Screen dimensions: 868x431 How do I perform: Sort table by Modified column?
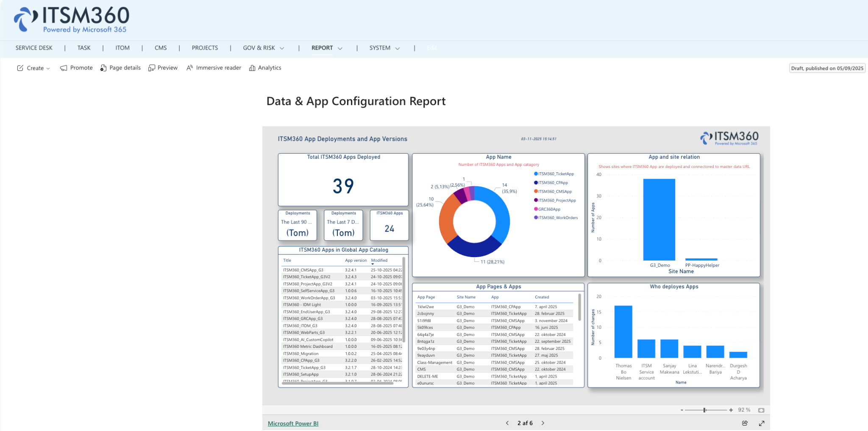[379, 260]
